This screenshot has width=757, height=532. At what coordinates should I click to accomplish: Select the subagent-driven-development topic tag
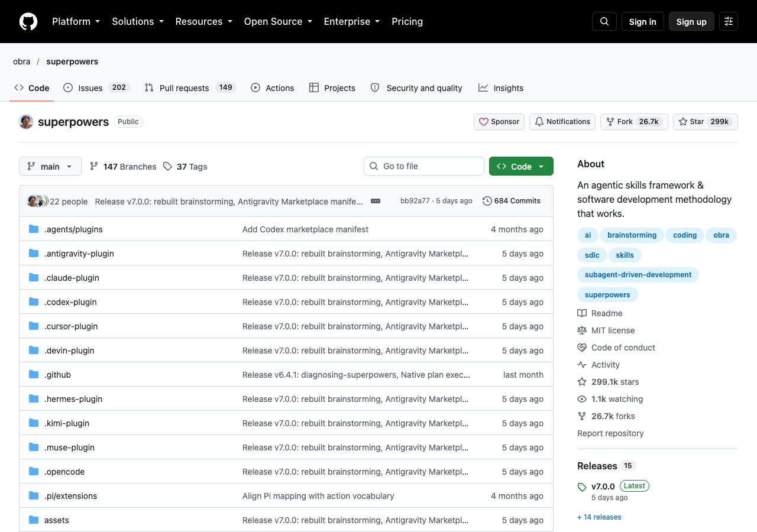pyautogui.click(x=638, y=275)
